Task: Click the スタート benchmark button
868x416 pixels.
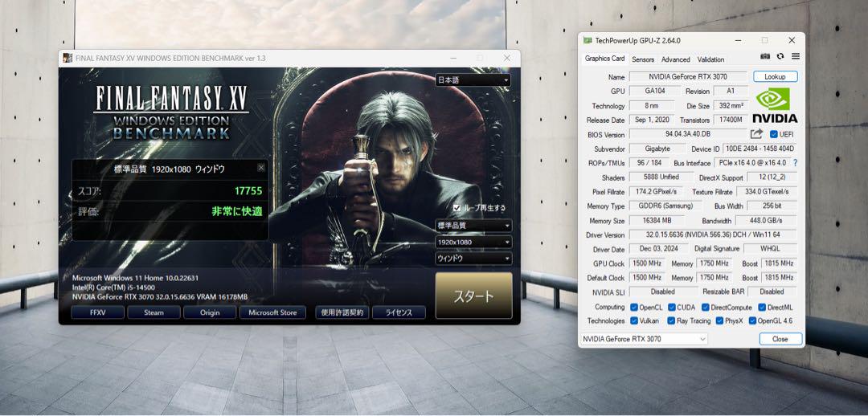Action: click(x=474, y=296)
